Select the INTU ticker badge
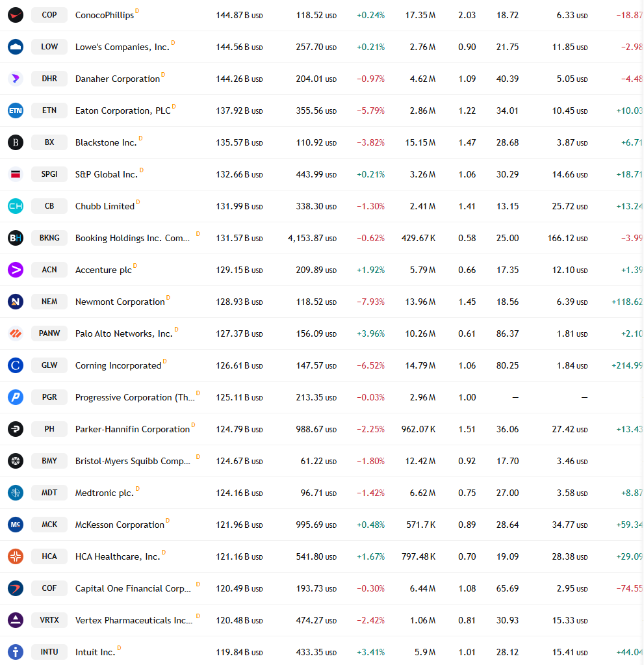644x665 pixels. (49, 651)
